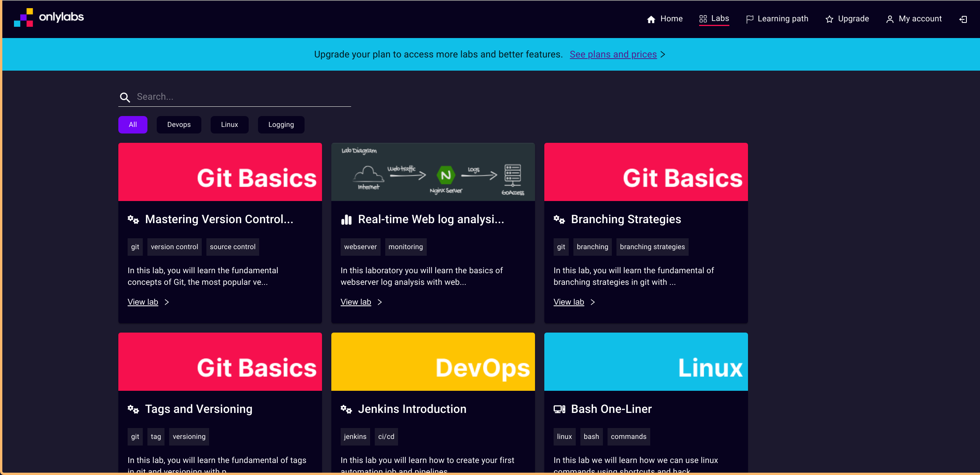Filter labs by Logging
This screenshot has height=475, width=980.
(281, 125)
